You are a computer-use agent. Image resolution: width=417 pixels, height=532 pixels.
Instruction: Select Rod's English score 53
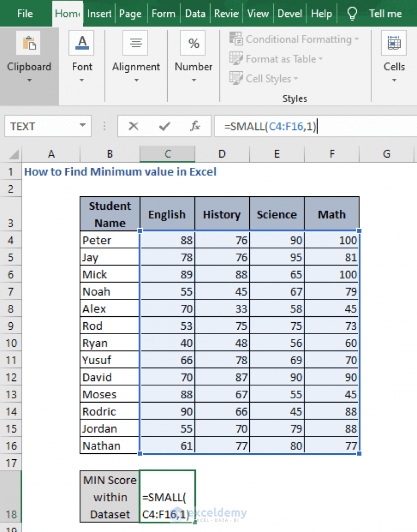click(167, 326)
